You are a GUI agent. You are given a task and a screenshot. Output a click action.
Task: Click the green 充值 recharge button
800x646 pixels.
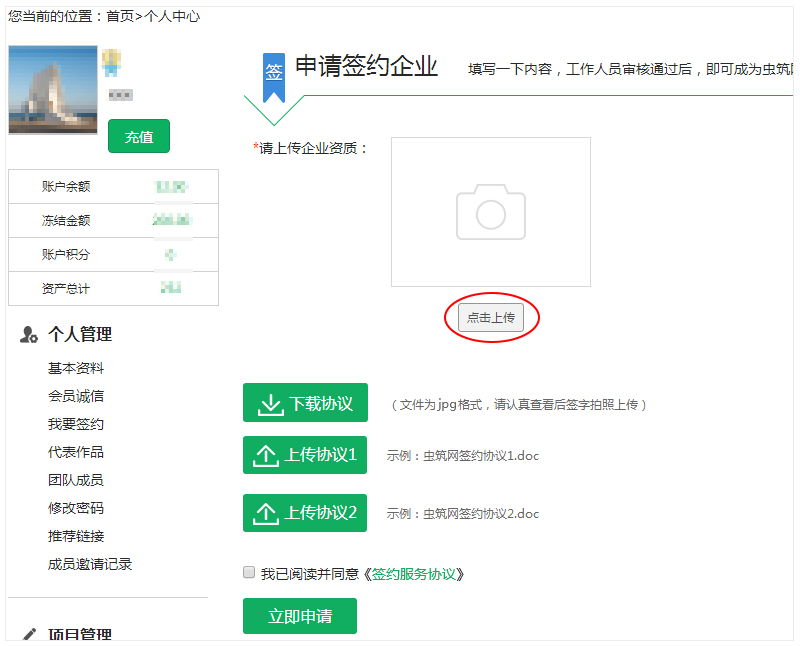coord(138,136)
